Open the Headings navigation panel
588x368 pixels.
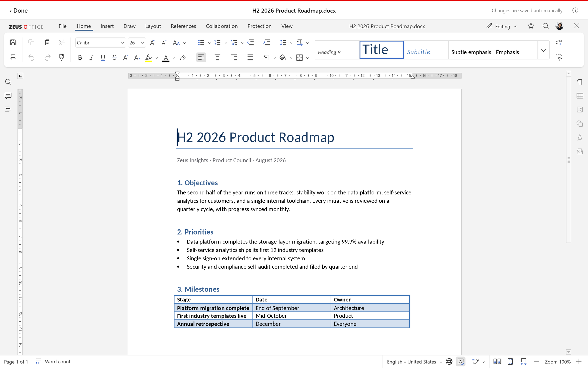[x=8, y=109]
